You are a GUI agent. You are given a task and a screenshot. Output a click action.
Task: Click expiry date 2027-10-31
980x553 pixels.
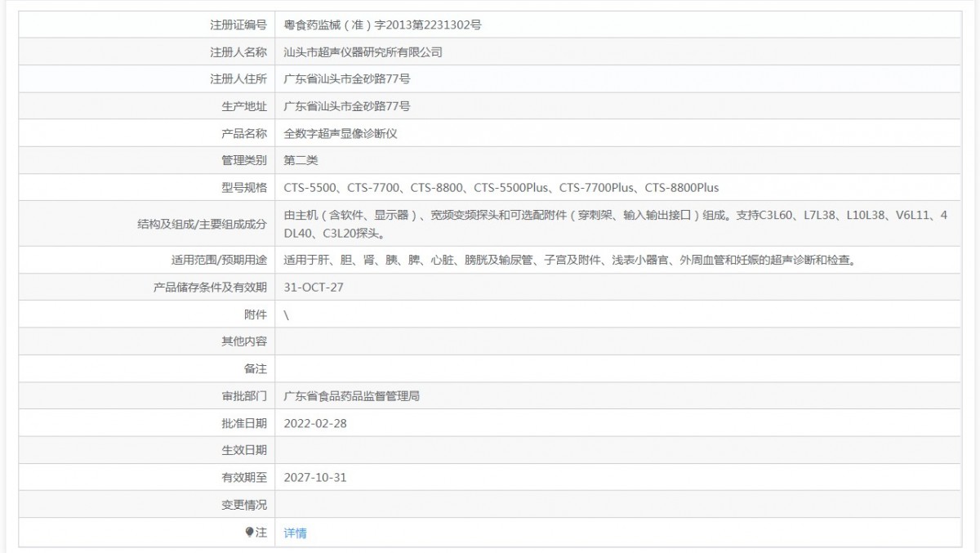point(315,477)
